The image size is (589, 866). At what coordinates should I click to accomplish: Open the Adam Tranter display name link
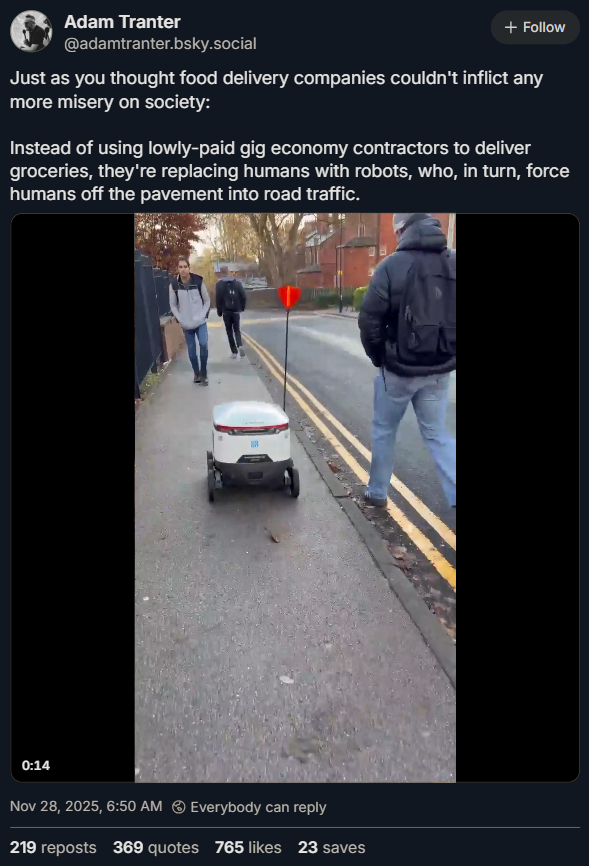122,22
